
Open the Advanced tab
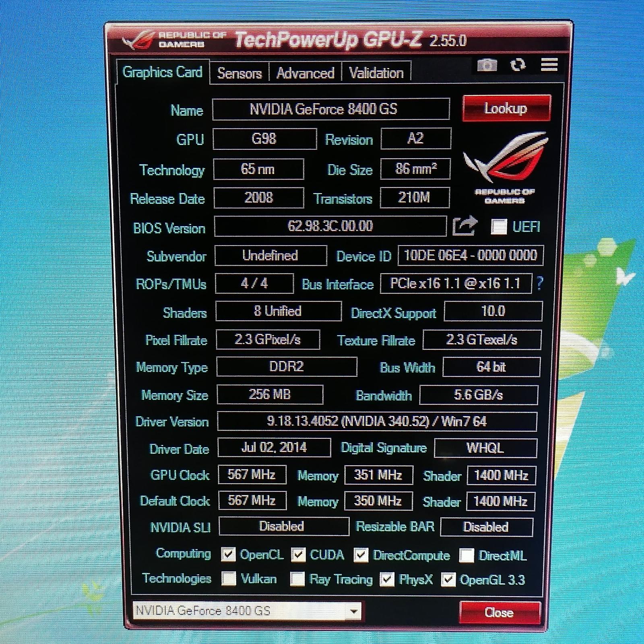click(x=305, y=73)
